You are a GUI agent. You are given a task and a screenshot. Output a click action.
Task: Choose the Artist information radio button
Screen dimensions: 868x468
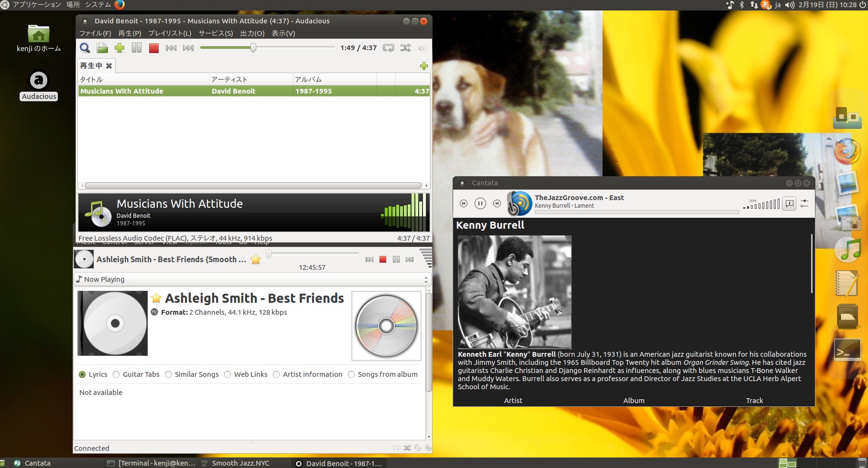276,374
